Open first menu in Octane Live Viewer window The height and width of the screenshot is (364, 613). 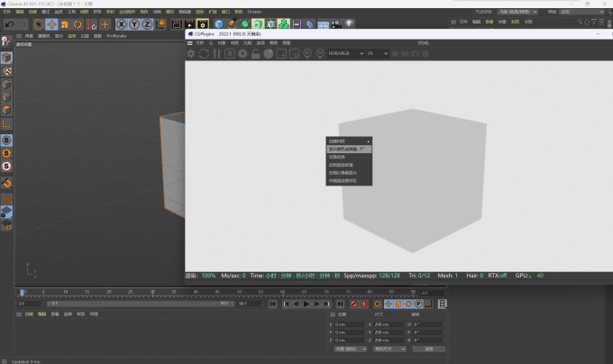point(200,43)
